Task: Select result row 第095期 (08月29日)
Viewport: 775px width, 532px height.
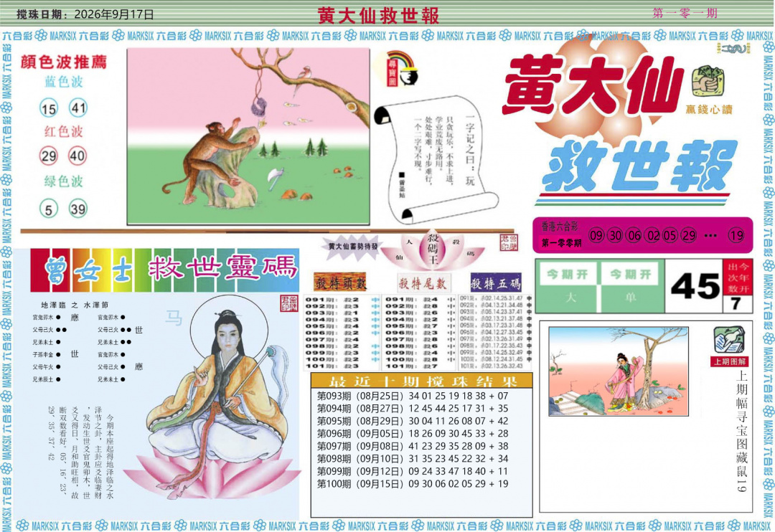Action: coord(413,421)
